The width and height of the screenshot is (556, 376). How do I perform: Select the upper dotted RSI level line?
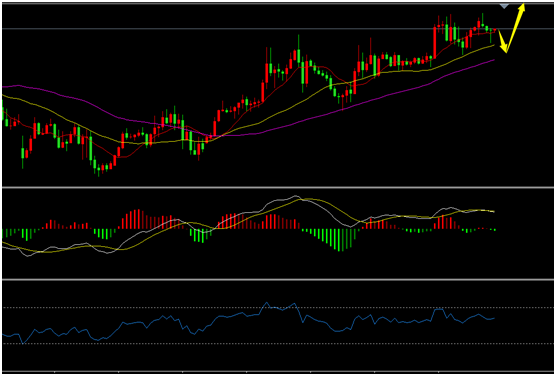[x=278, y=308]
